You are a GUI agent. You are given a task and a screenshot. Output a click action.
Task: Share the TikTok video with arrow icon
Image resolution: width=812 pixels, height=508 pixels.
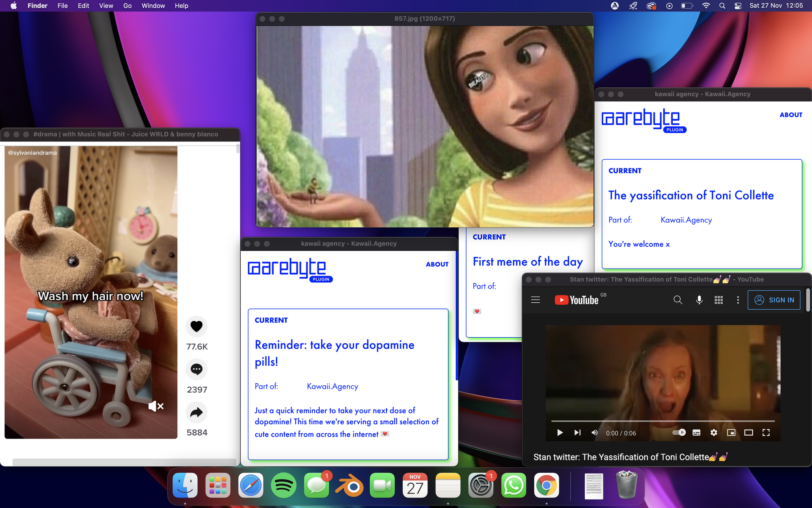(197, 412)
